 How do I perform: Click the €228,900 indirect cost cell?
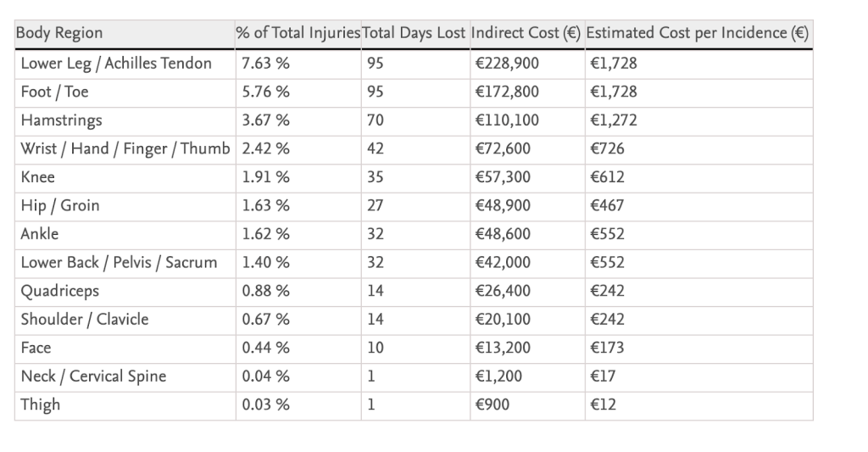504,64
